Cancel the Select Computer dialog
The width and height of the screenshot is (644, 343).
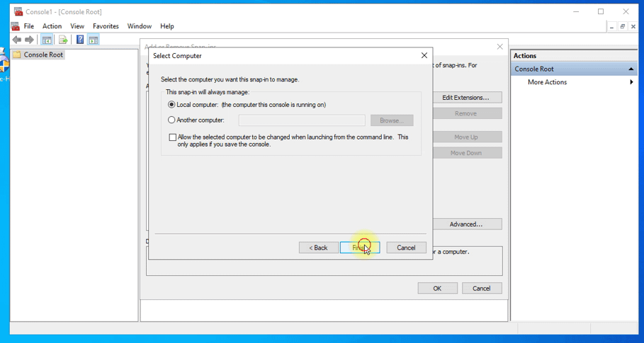coord(406,247)
